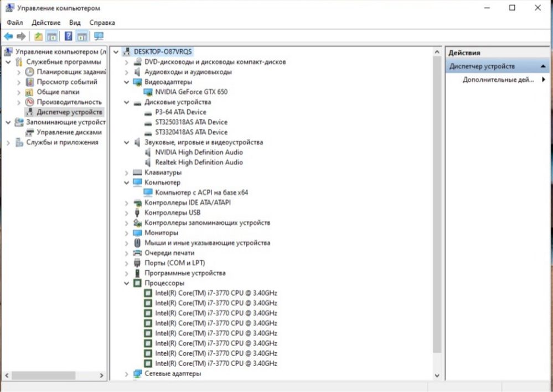
Task: Collapse the Служебные программы node
Action: [8, 62]
